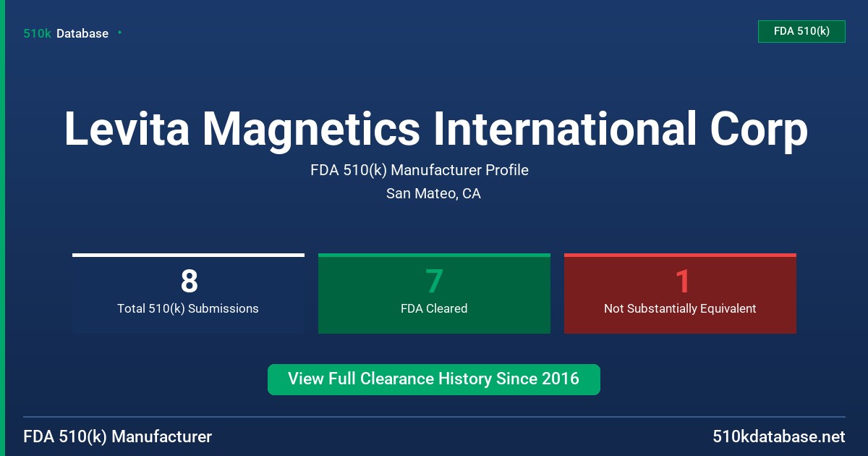Open the 510kdatabase.net link
The image size is (868, 456).
pyautogui.click(x=778, y=436)
